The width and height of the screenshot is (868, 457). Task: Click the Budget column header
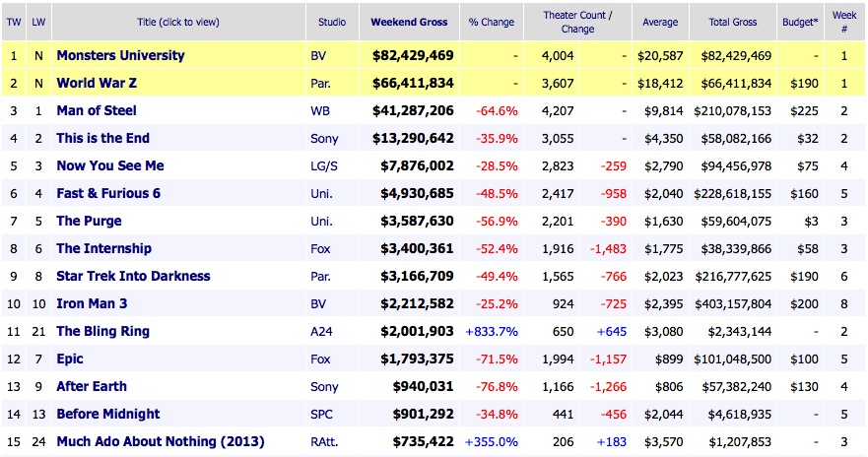(799, 22)
